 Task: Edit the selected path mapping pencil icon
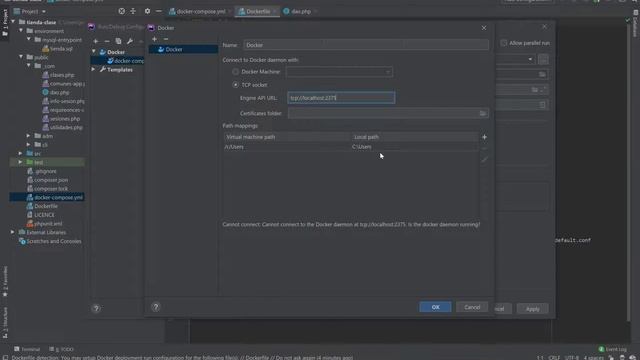pos(484,160)
